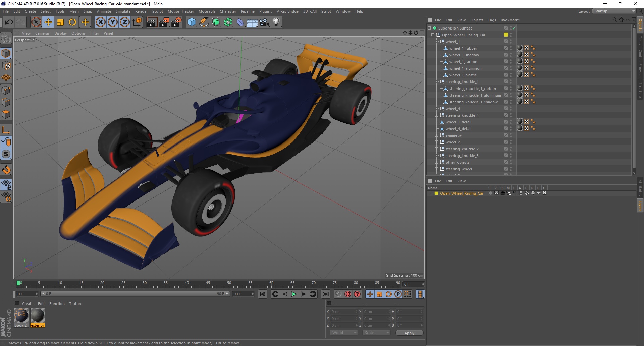644x346 pixels.
Task: Click the Undo arrow icon
Action: 9,22
